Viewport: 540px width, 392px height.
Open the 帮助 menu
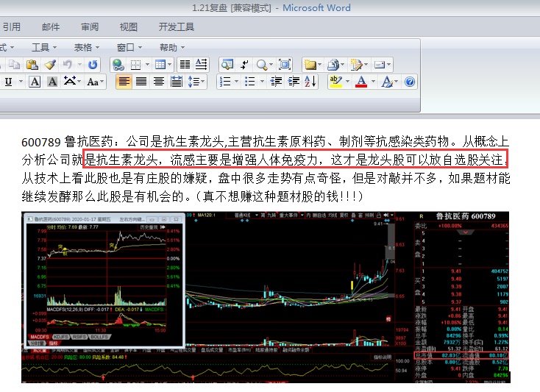(x=172, y=47)
